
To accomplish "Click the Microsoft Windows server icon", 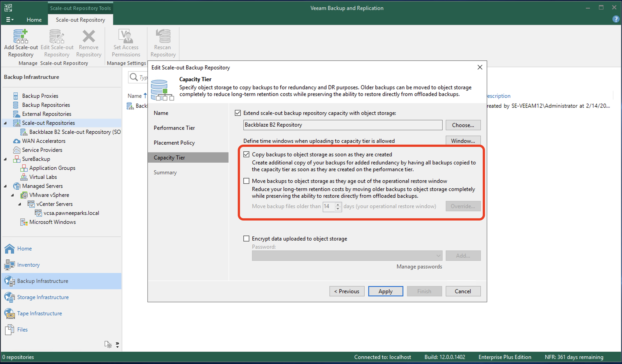I will [x=24, y=222].
